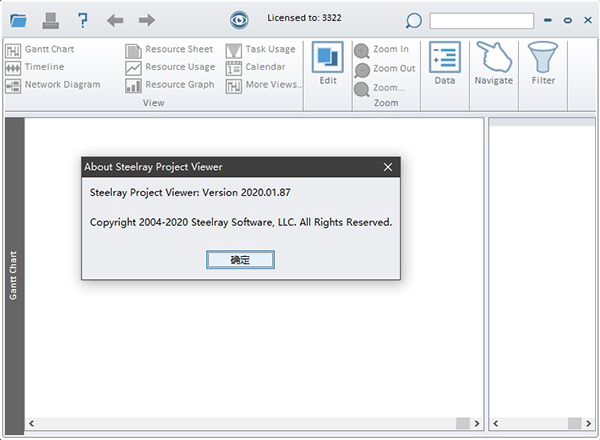Image resolution: width=600 pixels, height=440 pixels.
Task: Go back with left arrow icon
Action: (115, 20)
